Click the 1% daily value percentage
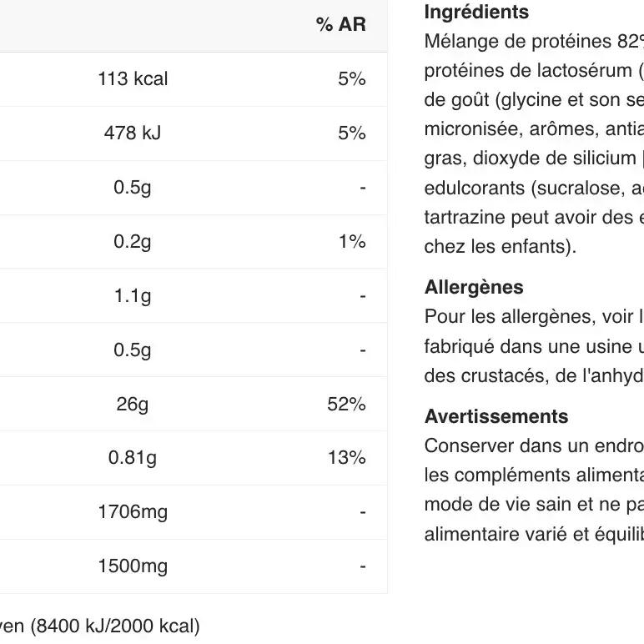Viewport: 644px width, 644px height. (x=352, y=242)
